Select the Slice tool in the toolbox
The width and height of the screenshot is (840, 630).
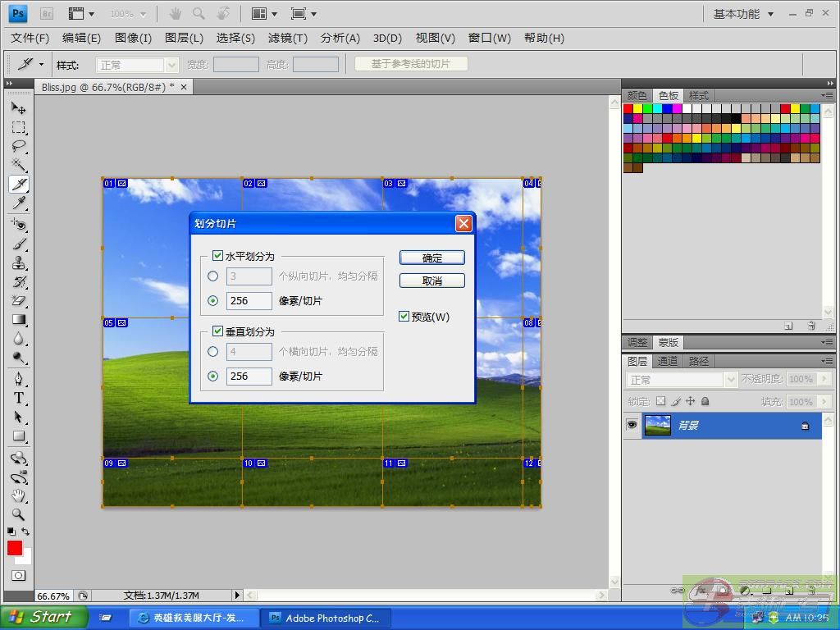coord(19,185)
